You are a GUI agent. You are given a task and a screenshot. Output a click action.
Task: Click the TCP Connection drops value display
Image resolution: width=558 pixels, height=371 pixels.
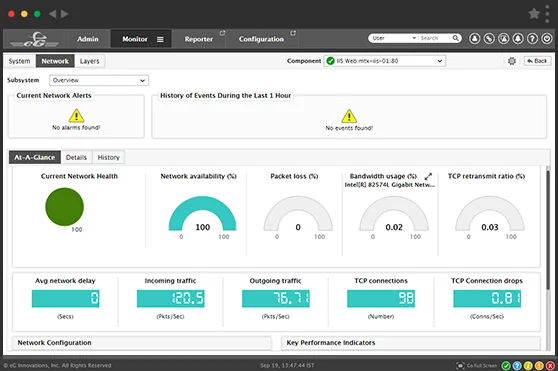point(487,298)
